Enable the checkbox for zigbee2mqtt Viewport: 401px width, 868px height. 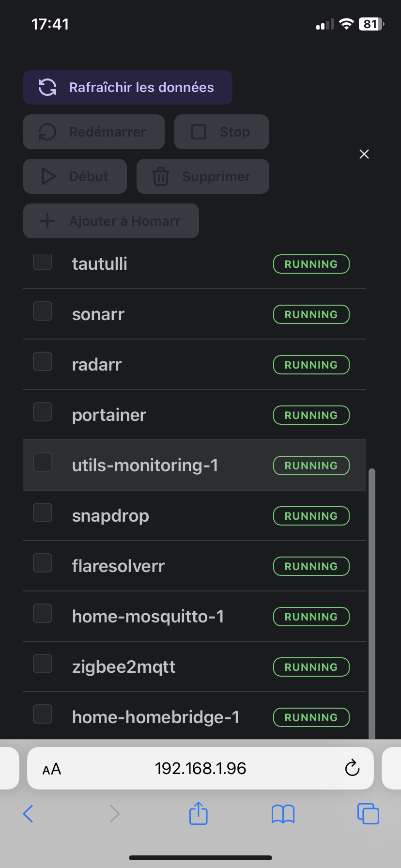click(43, 664)
